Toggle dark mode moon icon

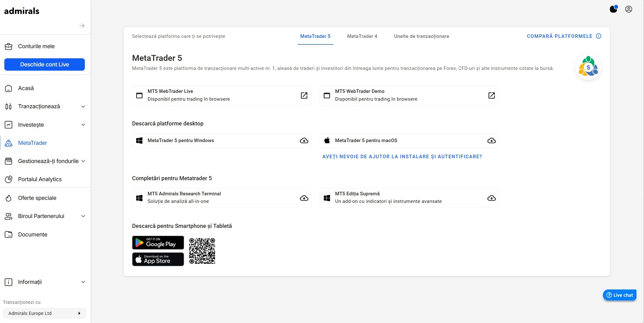click(614, 9)
